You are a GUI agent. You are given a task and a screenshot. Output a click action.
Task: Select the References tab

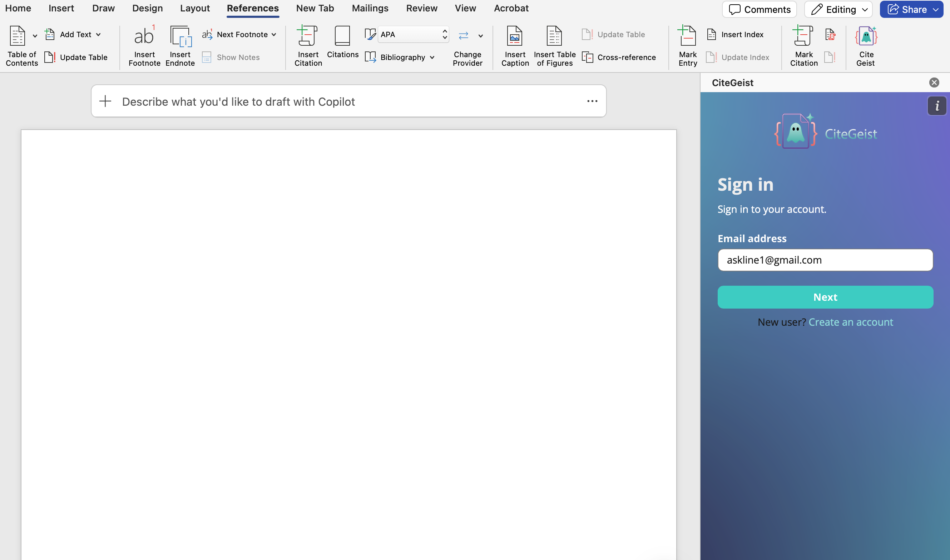tap(253, 8)
